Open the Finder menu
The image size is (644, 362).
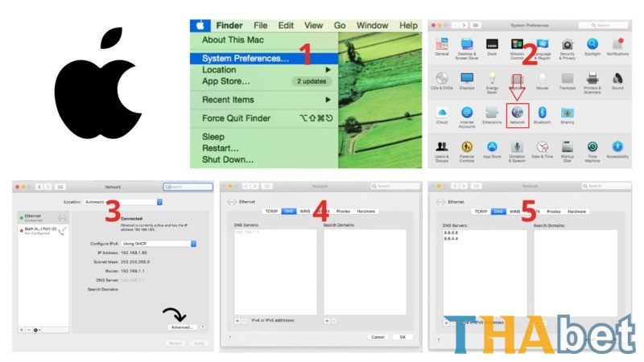click(x=229, y=26)
